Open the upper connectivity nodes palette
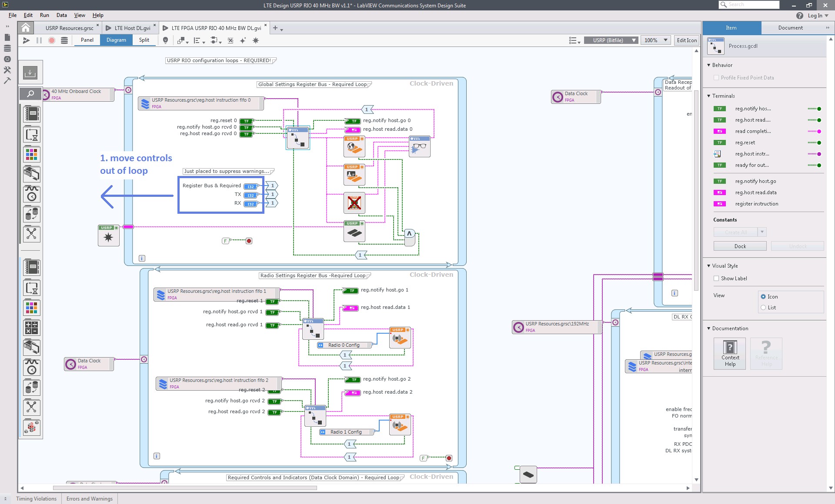The height and width of the screenshot is (504, 835). coord(32,234)
